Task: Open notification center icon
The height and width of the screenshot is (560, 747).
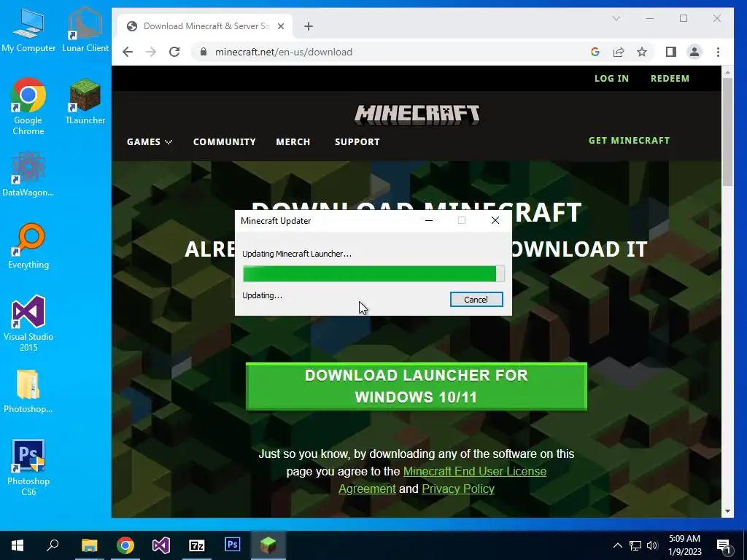Action: tap(724, 546)
